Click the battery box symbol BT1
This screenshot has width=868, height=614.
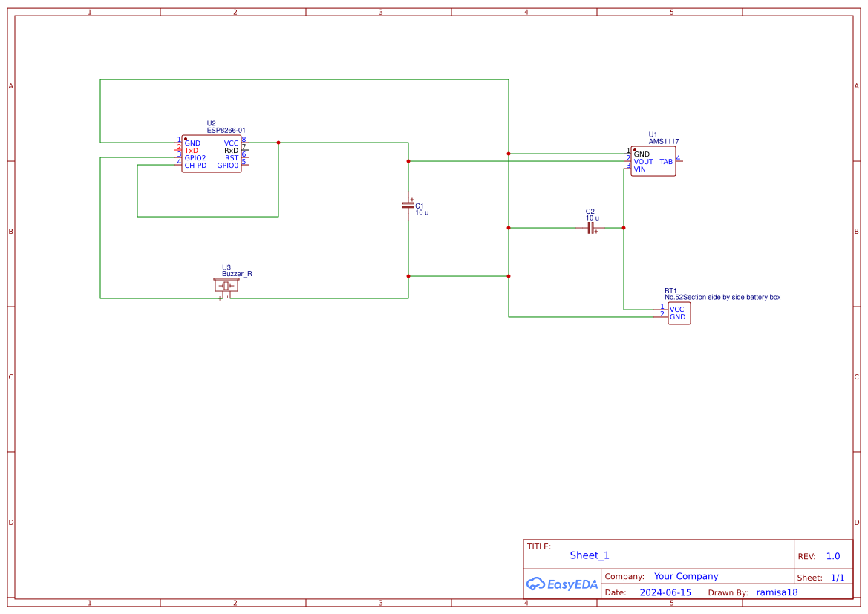(678, 313)
